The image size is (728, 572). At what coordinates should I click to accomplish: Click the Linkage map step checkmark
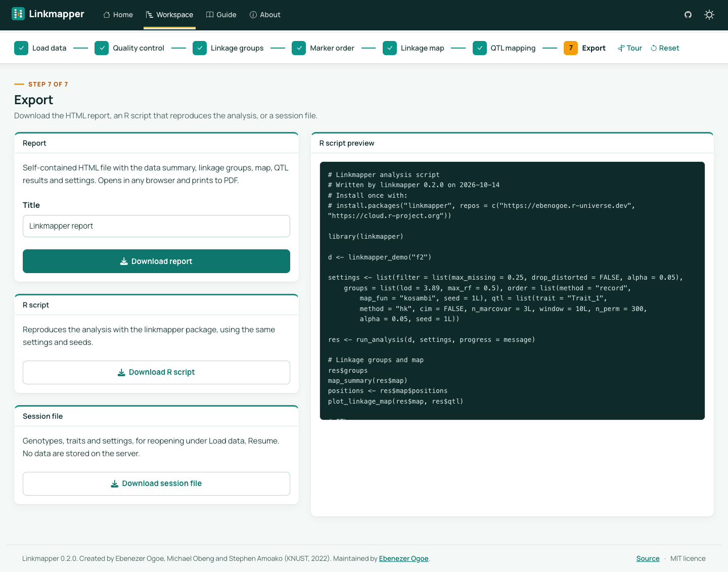(390, 48)
